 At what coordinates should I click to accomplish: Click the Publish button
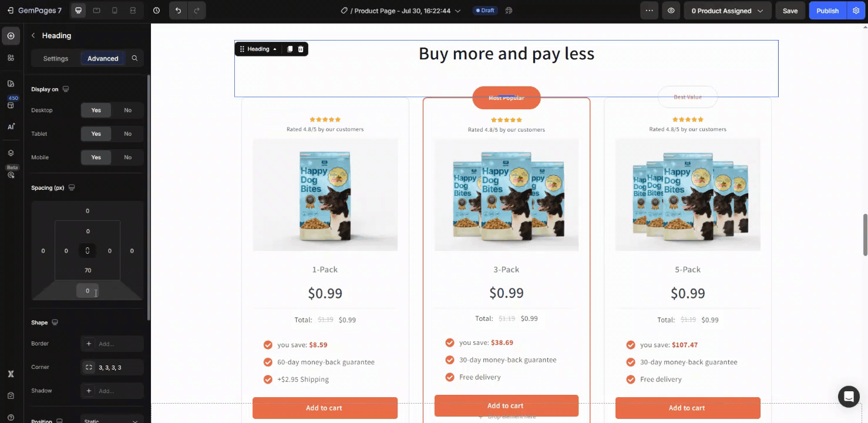(827, 11)
